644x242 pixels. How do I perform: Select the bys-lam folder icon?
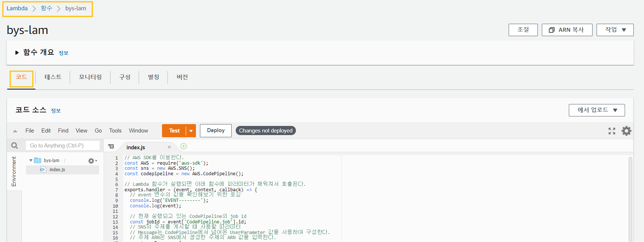click(38, 160)
